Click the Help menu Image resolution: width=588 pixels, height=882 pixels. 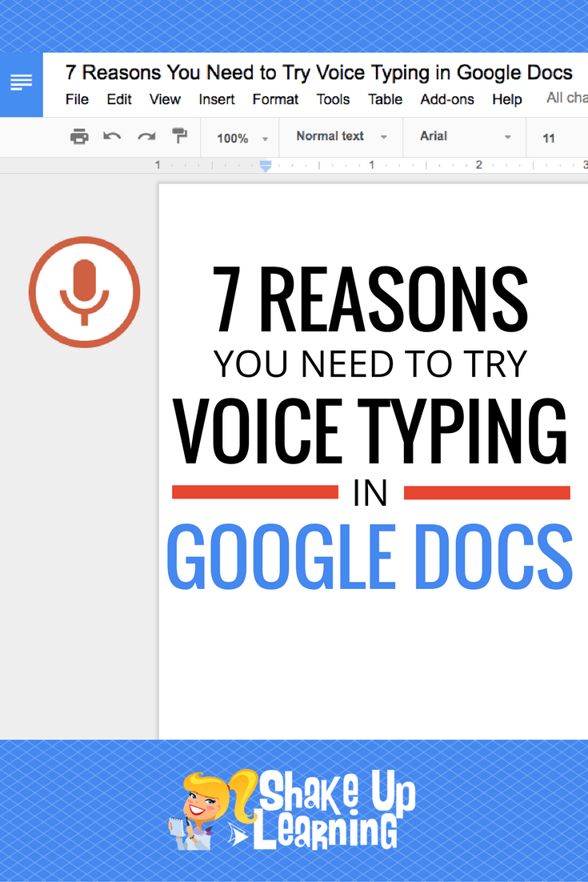click(507, 99)
